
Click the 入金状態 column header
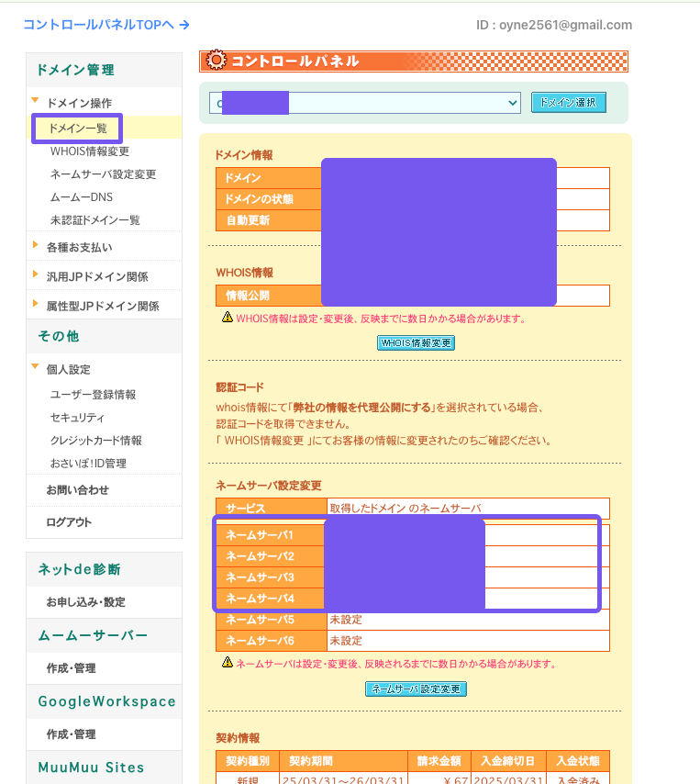coord(578,761)
